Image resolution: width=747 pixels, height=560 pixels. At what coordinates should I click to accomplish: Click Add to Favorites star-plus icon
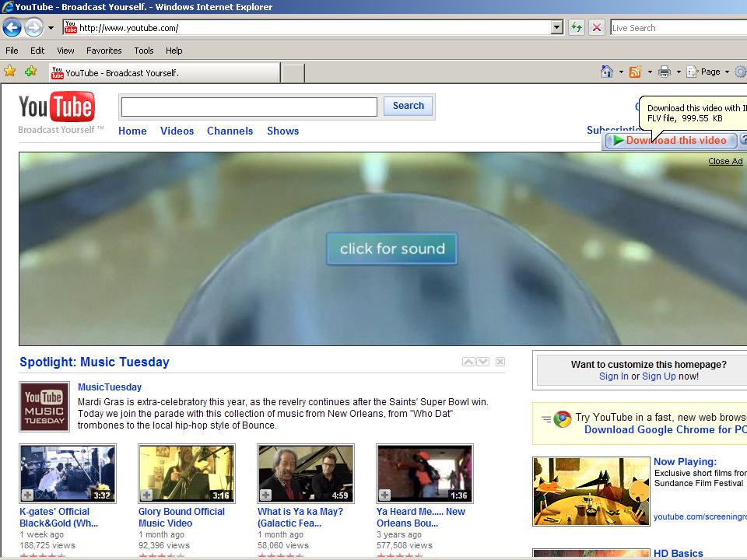click(x=31, y=72)
